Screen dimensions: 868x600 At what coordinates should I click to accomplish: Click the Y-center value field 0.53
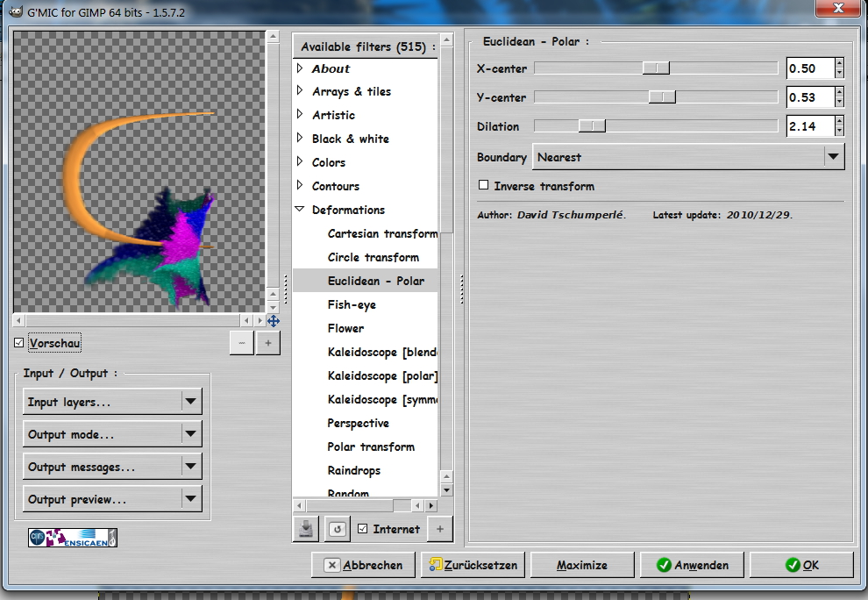pyautogui.click(x=810, y=97)
